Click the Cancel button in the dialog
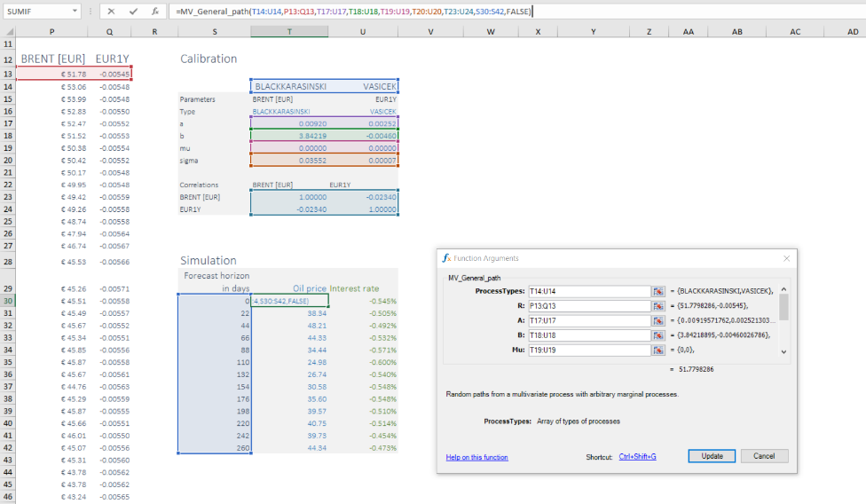 (x=764, y=456)
